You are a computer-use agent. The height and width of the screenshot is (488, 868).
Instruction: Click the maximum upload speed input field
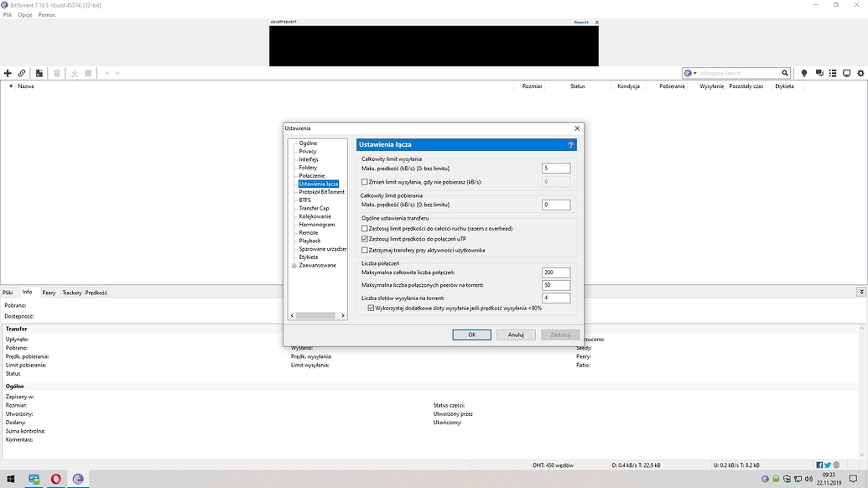coord(555,169)
